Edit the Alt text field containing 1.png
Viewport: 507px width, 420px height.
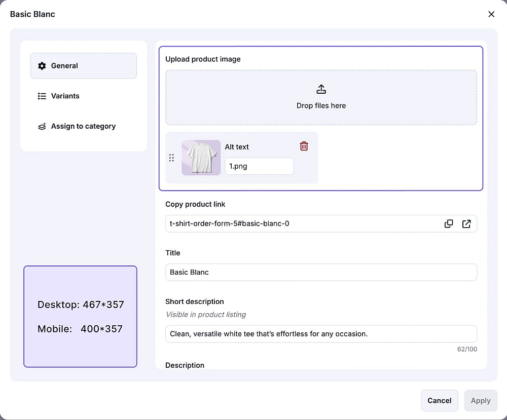pos(259,166)
